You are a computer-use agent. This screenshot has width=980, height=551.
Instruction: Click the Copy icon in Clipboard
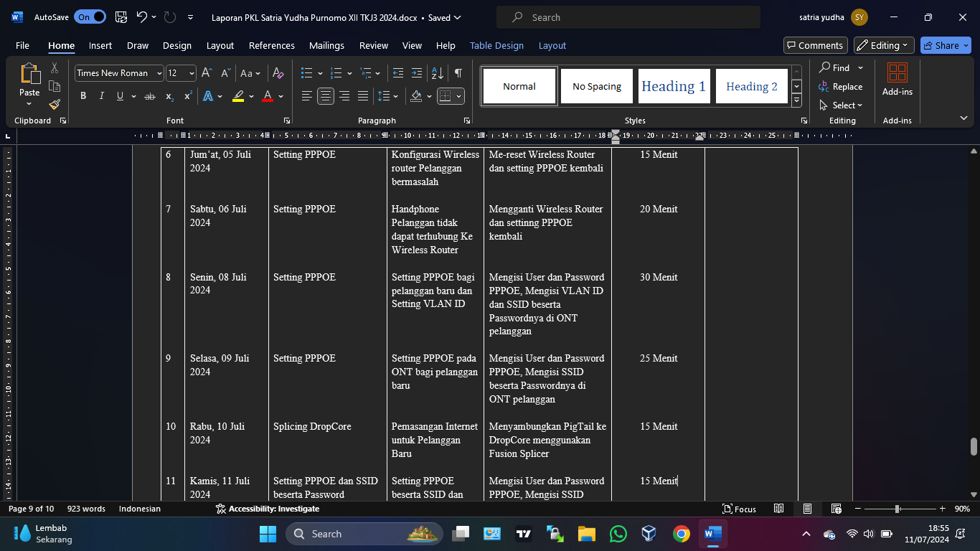coord(55,86)
